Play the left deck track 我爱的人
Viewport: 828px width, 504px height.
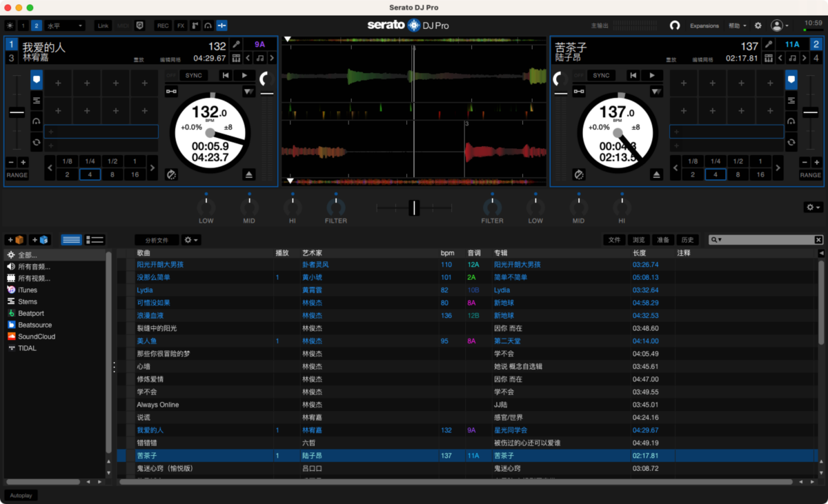(x=244, y=75)
